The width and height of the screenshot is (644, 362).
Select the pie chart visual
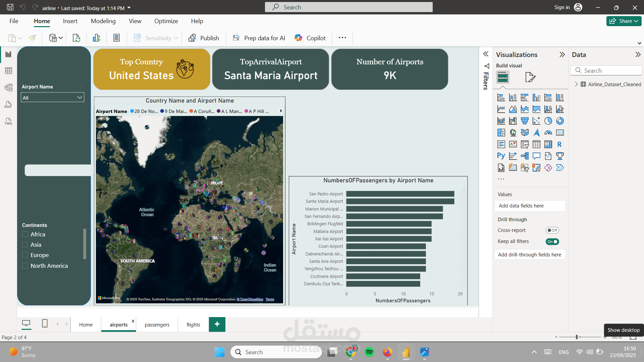(x=548, y=121)
